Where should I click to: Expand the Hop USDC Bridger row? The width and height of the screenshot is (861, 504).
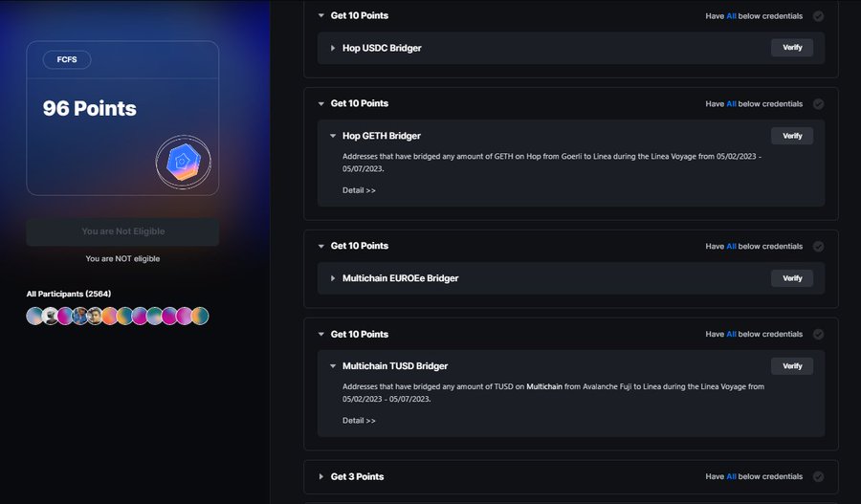tap(333, 48)
